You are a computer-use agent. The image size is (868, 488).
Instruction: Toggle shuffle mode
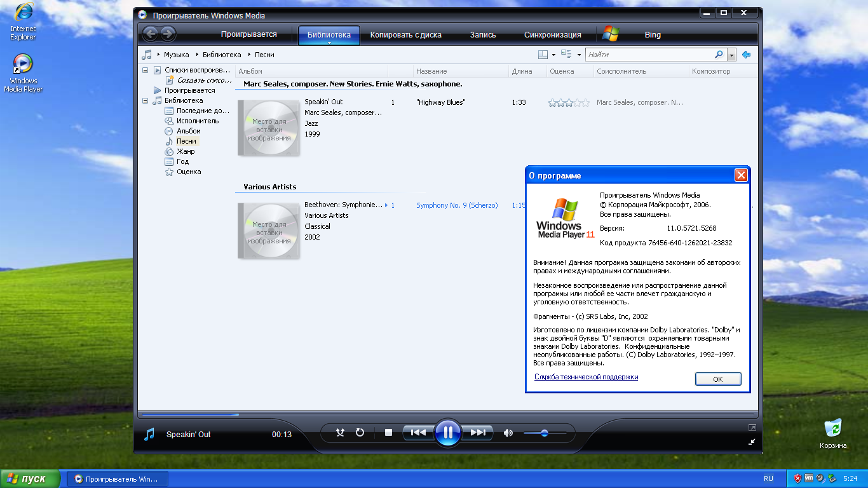[340, 433]
